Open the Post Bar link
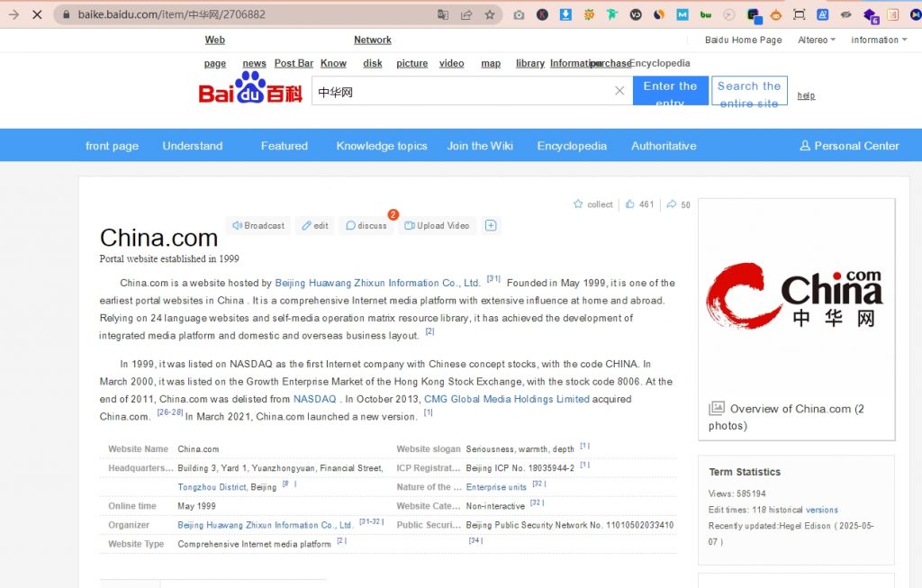 (x=294, y=64)
